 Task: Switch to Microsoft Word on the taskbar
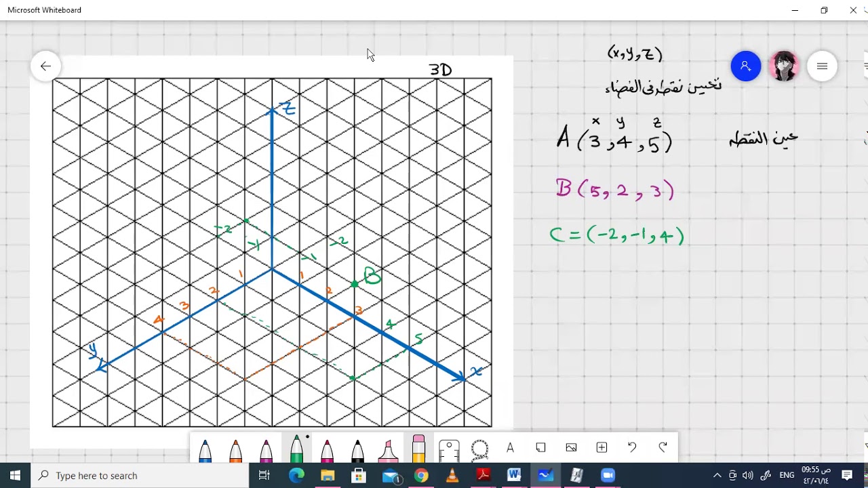click(x=514, y=475)
